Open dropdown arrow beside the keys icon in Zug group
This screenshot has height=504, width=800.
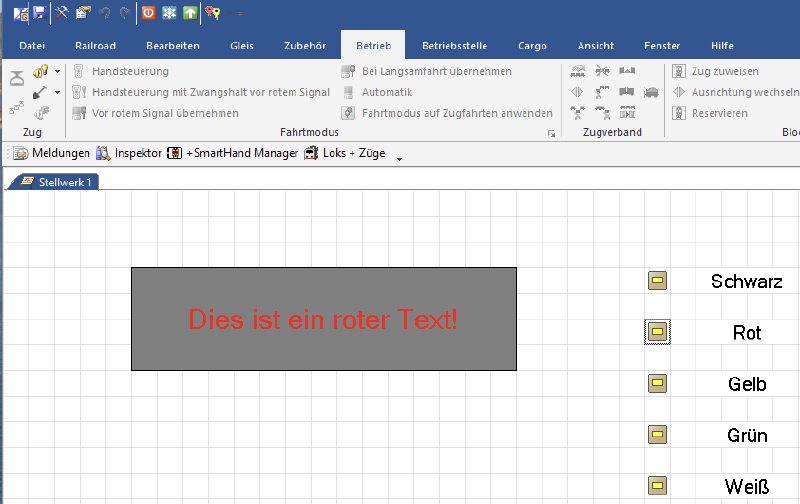[x=57, y=72]
